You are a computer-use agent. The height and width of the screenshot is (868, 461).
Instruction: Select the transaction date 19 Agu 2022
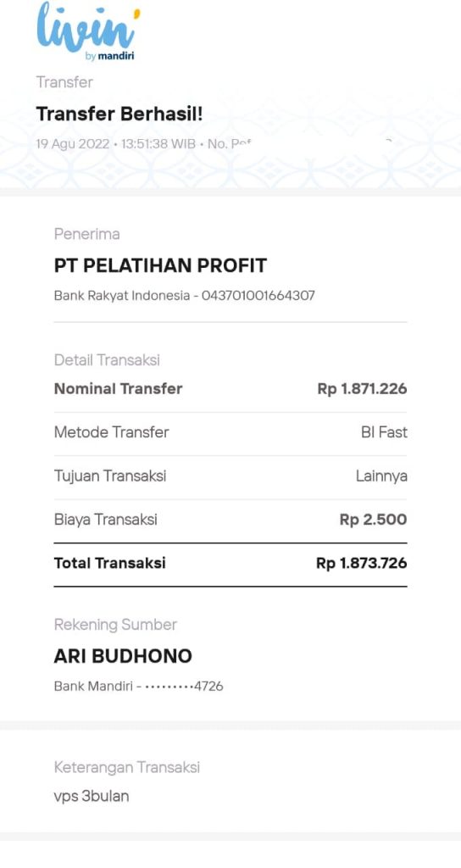coord(73,144)
